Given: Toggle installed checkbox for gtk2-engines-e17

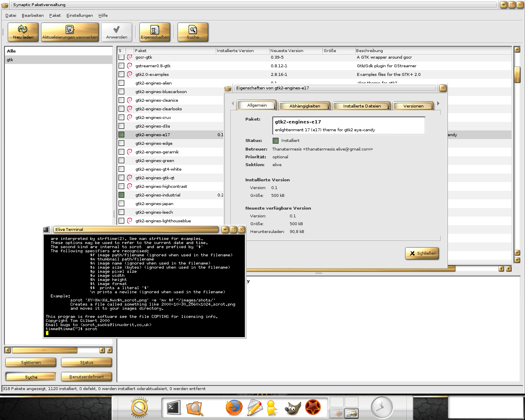Looking at the screenshot, I should 121,135.
